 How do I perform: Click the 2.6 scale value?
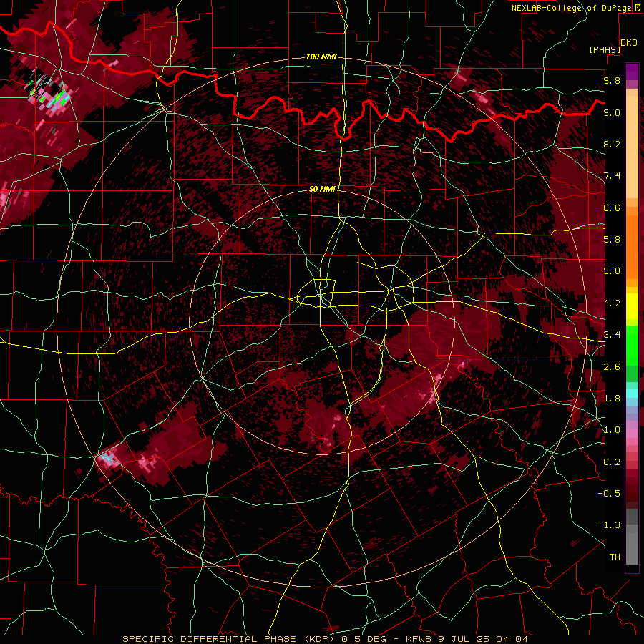click(612, 367)
